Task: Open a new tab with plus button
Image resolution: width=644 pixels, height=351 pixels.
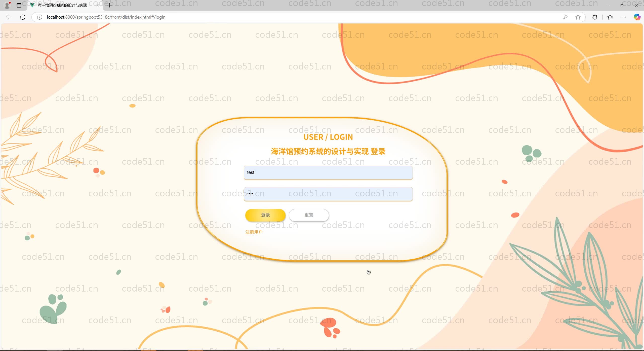Action: tap(109, 5)
